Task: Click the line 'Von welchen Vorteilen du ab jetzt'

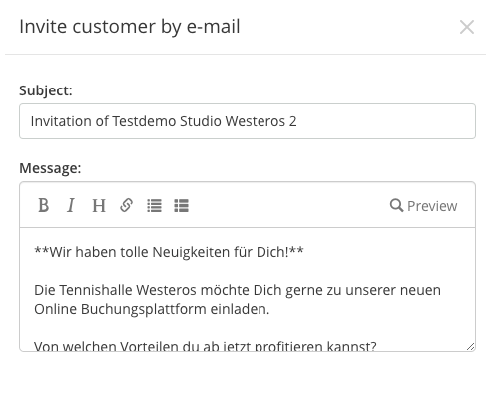Action: pyautogui.click(x=205, y=346)
